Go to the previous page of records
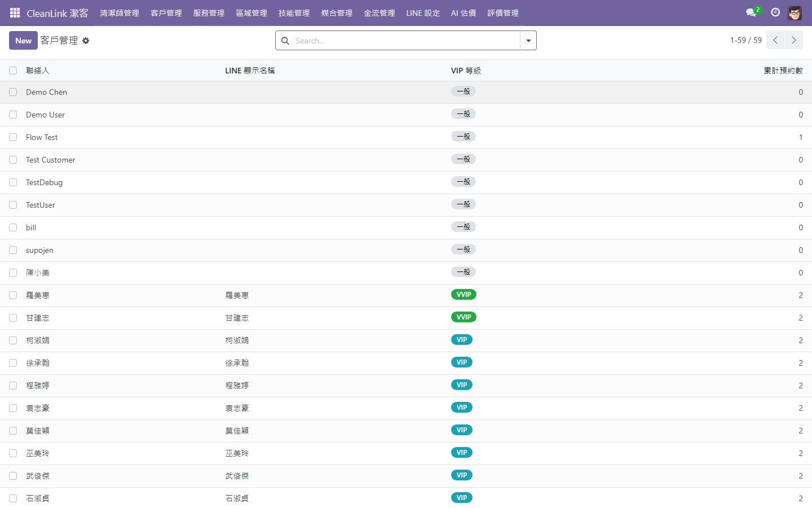The height and width of the screenshot is (508, 812). tap(775, 40)
